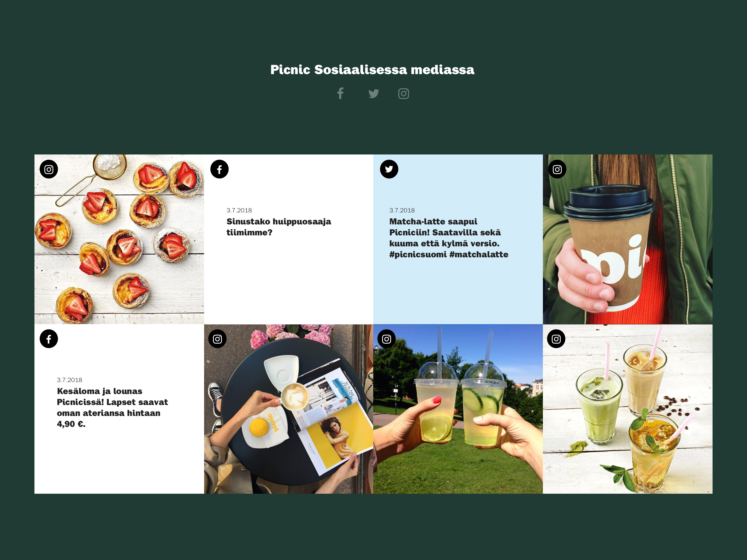This screenshot has width=747, height=560.
Task: Click Instagram badge on lemonade cups photo
Action: (387, 338)
